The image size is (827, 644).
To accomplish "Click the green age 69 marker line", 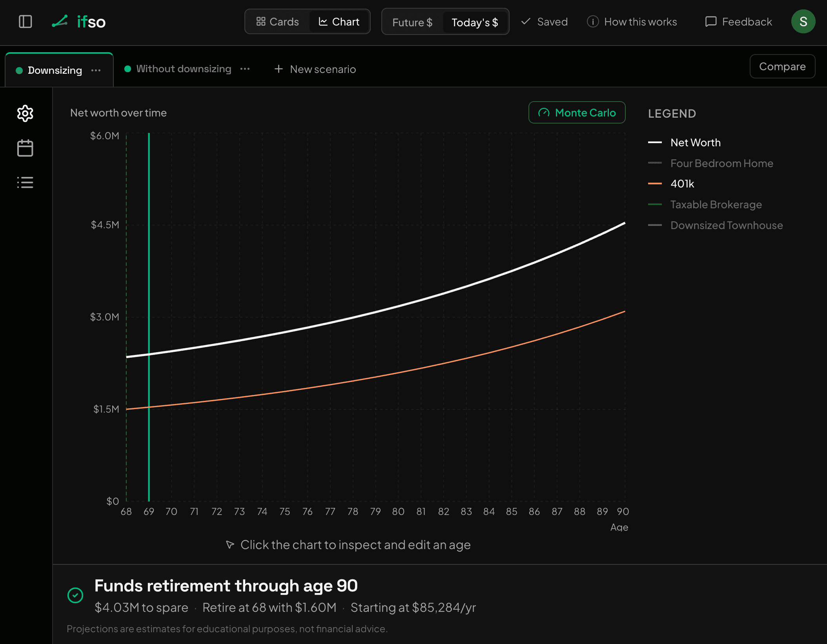I will click(x=149, y=317).
